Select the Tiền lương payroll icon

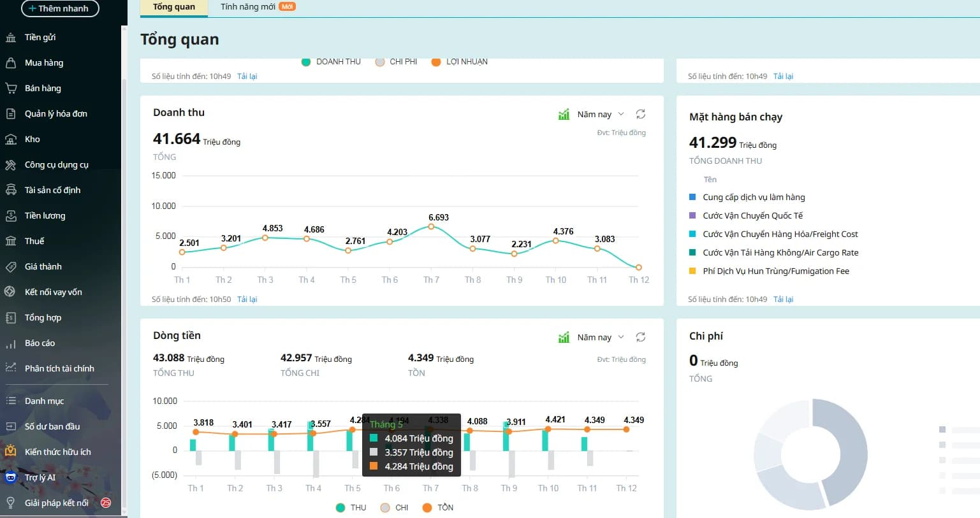[x=11, y=215]
